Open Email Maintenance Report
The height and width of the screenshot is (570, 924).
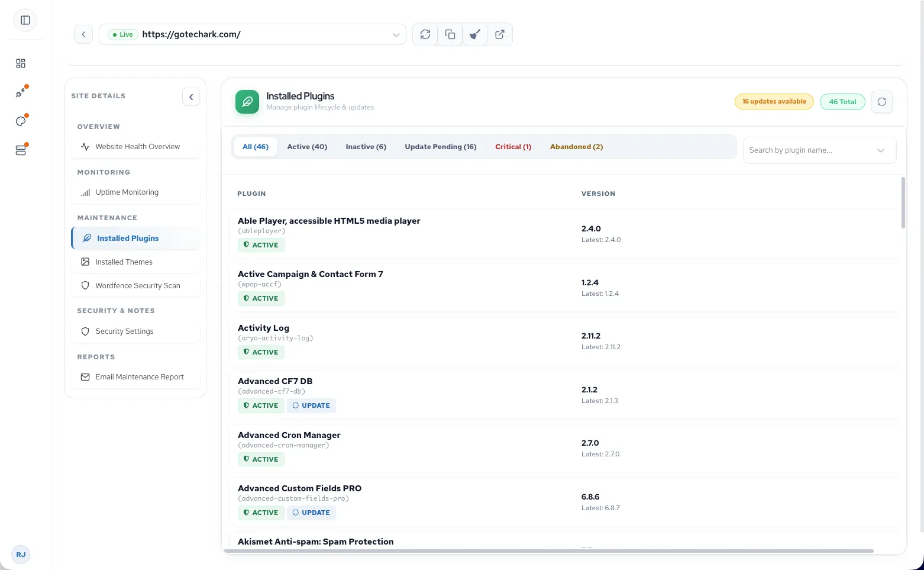click(x=135, y=377)
